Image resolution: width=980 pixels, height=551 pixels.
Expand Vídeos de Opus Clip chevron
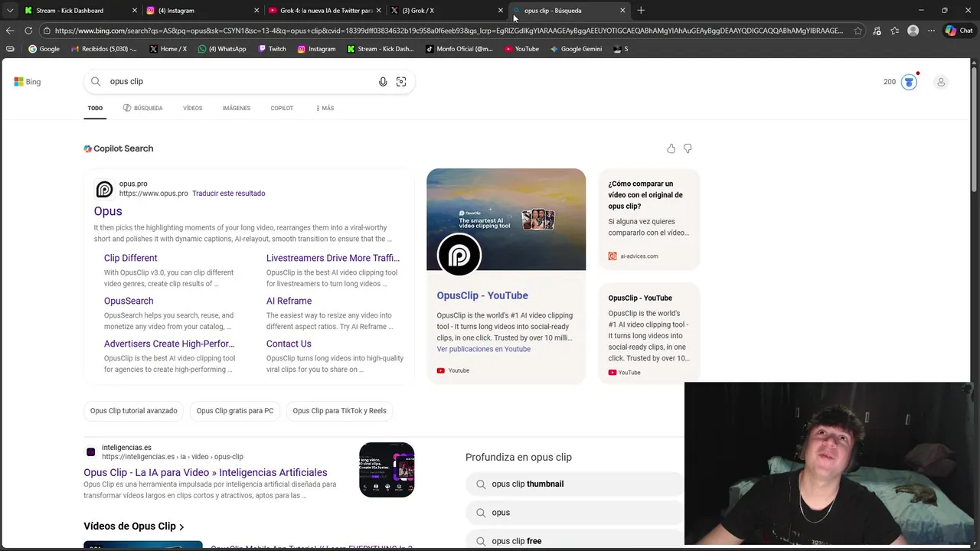point(181,527)
